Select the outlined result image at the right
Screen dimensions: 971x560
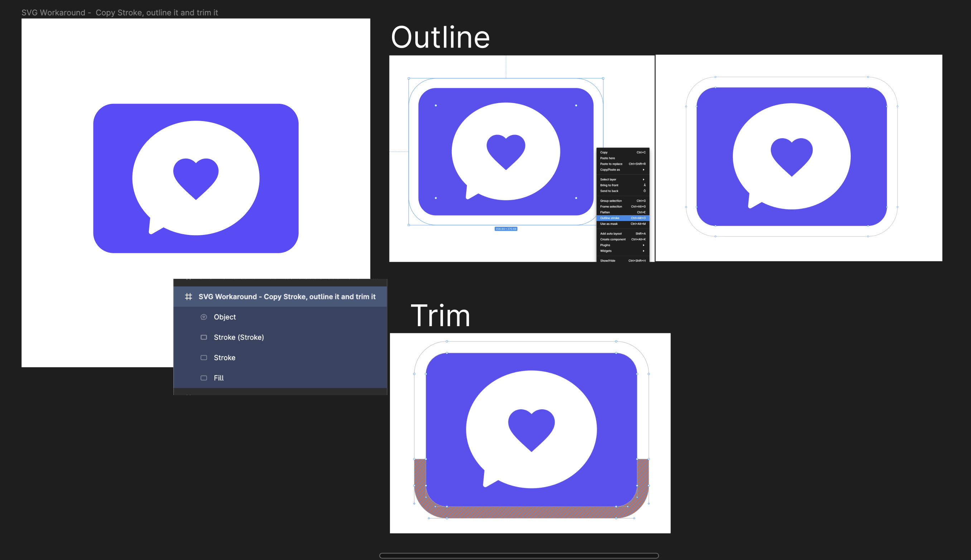(799, 158)
